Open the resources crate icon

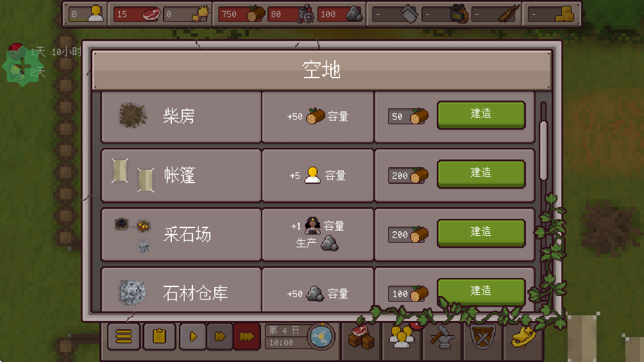tap(361, 336)
